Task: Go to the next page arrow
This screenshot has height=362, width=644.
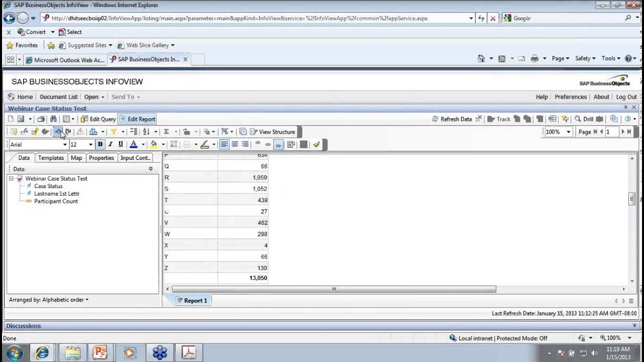Action: (x=623, y=132)
